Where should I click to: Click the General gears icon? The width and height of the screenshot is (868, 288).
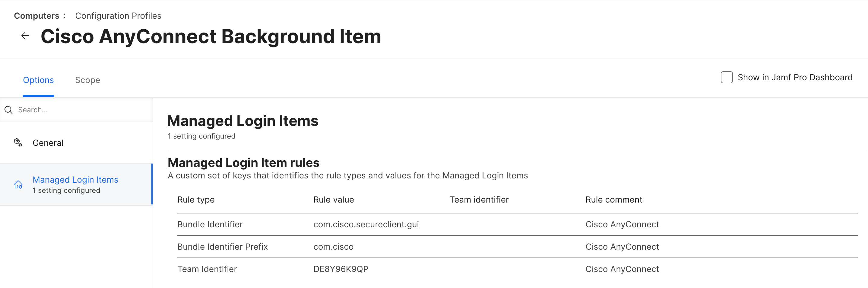click(18, 143)
